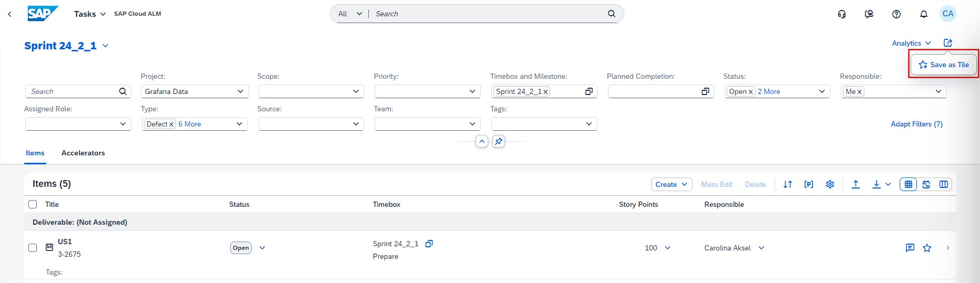This screenshot has height=283, width=980.
Task: Click the Save as Tile button
Action: point(943,65)
